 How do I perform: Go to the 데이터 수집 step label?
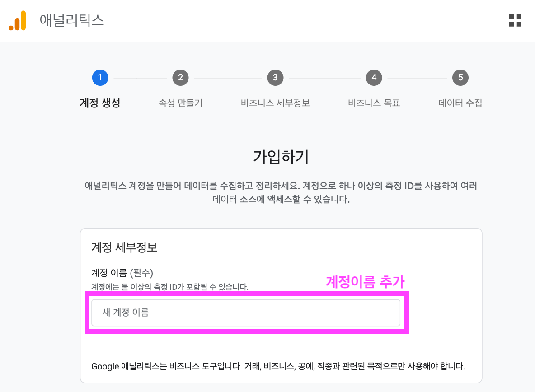point(460,103)
